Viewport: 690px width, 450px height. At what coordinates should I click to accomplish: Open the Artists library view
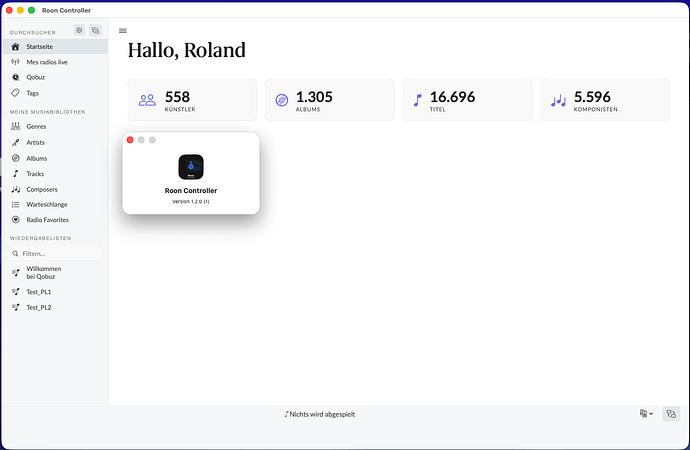(55, 142)
